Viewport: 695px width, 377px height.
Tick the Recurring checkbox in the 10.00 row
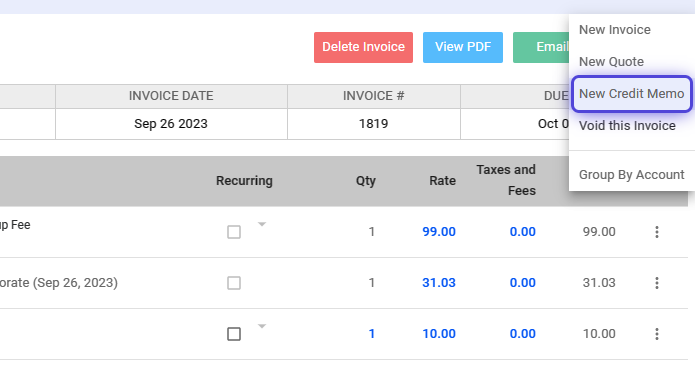click(234, 334)
